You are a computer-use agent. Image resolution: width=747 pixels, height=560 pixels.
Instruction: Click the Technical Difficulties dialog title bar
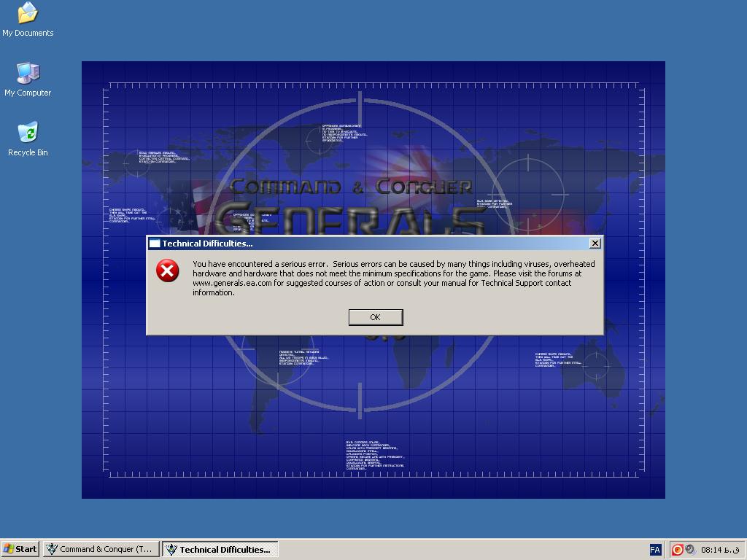365,244
